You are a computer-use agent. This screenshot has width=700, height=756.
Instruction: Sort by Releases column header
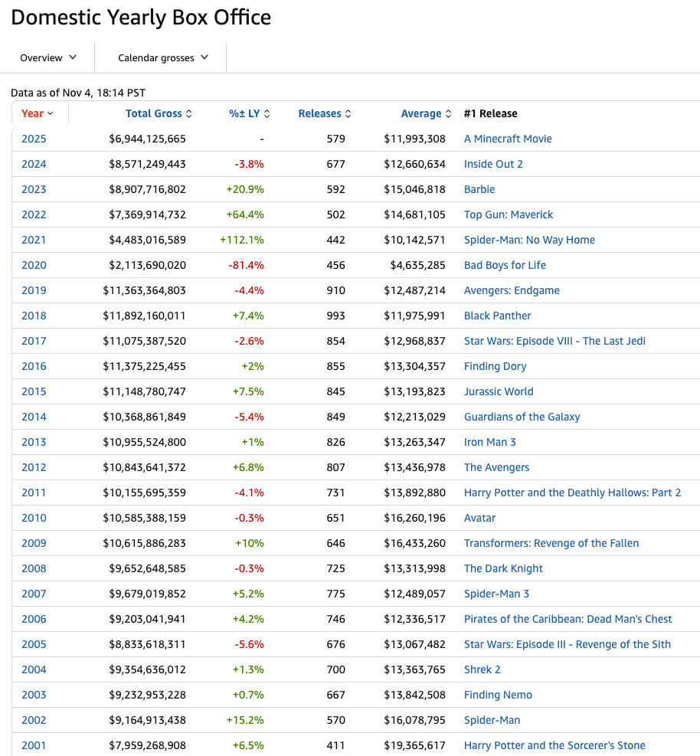click(x=324, y=114)
